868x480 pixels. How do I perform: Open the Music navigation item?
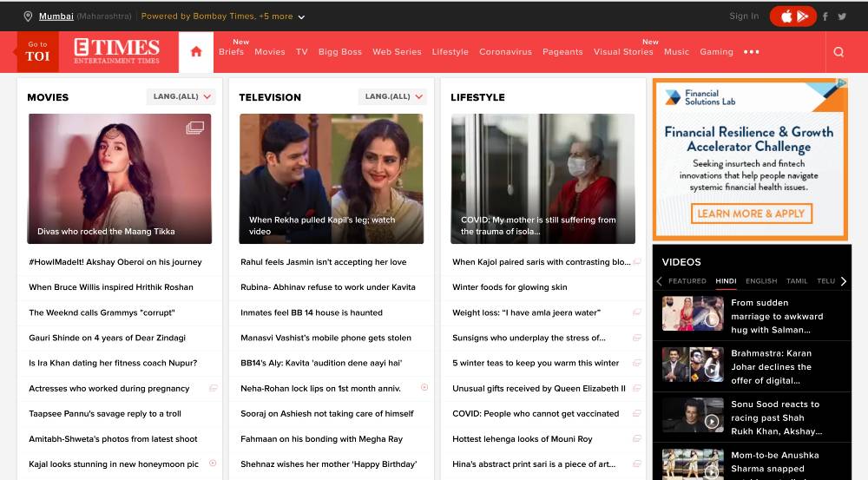(676, 51)
